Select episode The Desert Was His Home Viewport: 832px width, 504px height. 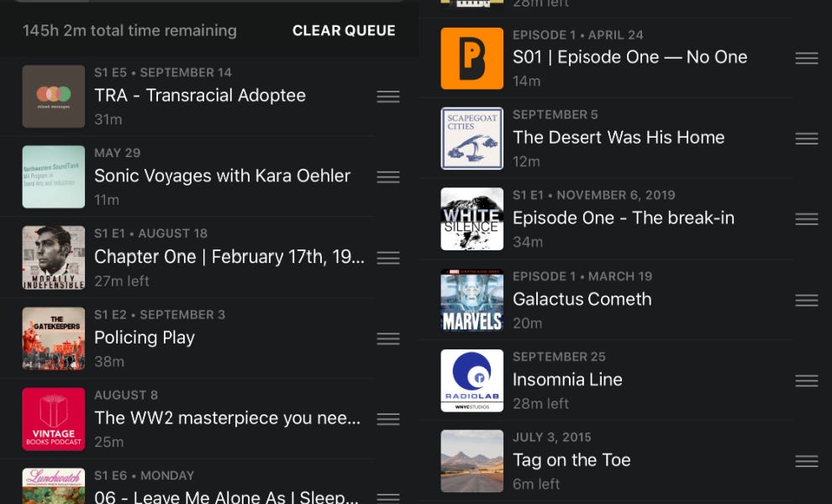[619, 138]
